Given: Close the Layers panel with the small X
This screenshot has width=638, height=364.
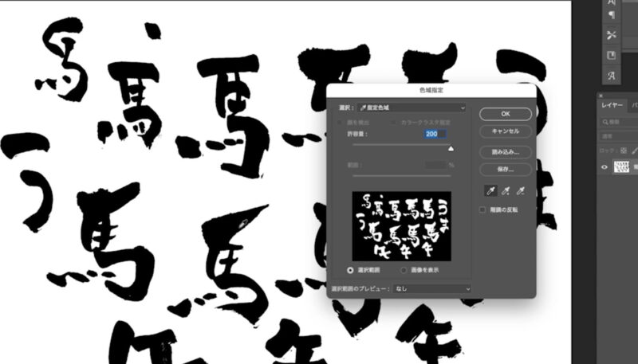Looking at the screenshot, I should 601,96.
